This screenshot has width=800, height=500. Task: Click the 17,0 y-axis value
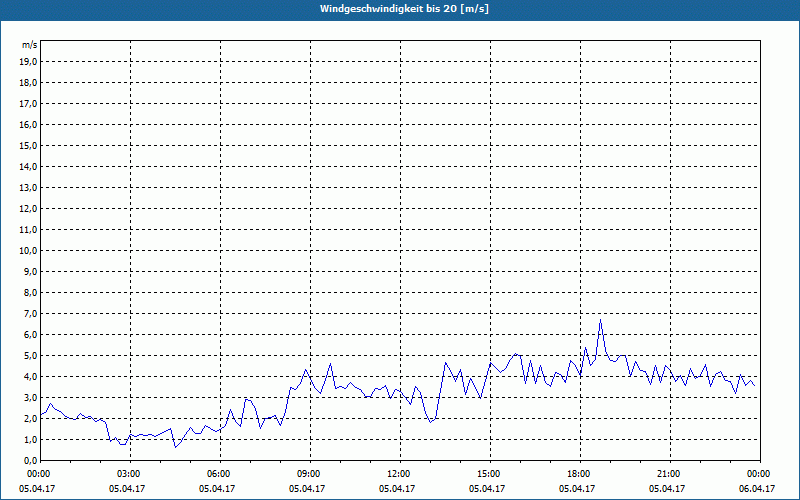click(x=29, y=104)
